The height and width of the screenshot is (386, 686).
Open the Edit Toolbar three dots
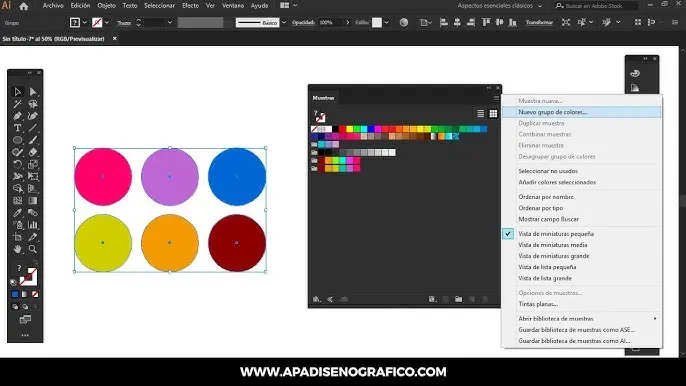tap(25, 335)
